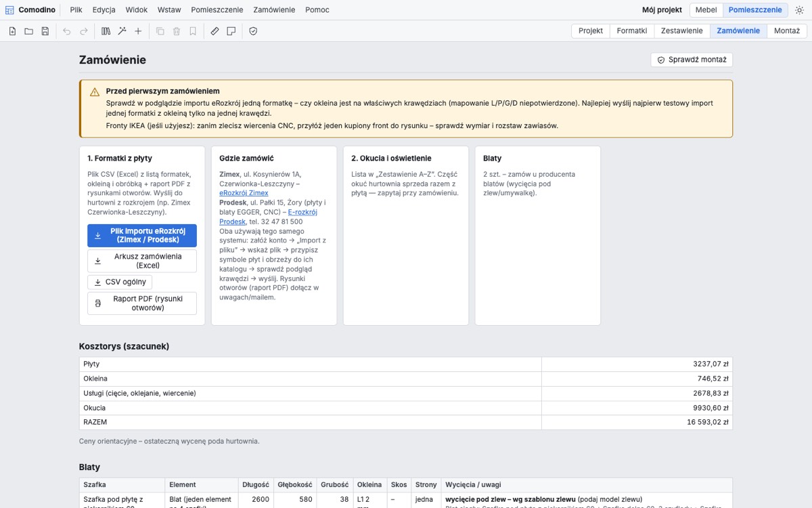
Task: Open the Wstaw menu
Action: tap(169, 10)
